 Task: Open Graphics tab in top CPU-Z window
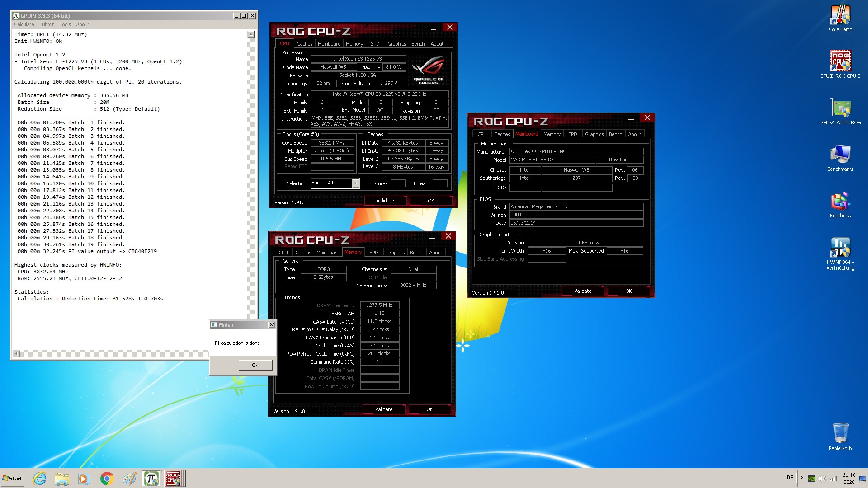[x=396, y=44]
